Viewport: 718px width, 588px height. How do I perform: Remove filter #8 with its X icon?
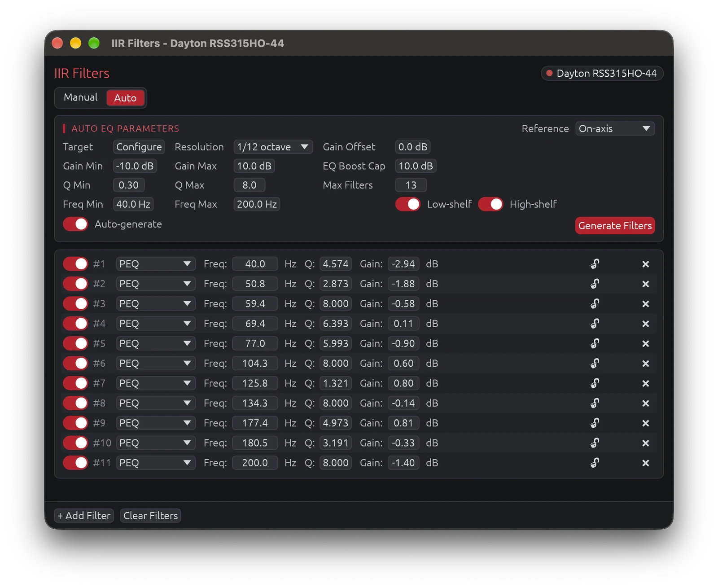click(x=646, y=403)
